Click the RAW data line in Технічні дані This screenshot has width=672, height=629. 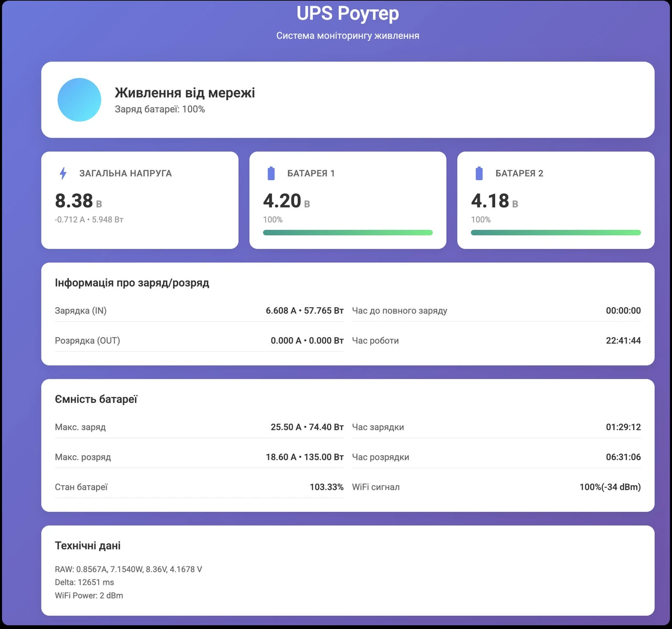click(x=129, y=569)
